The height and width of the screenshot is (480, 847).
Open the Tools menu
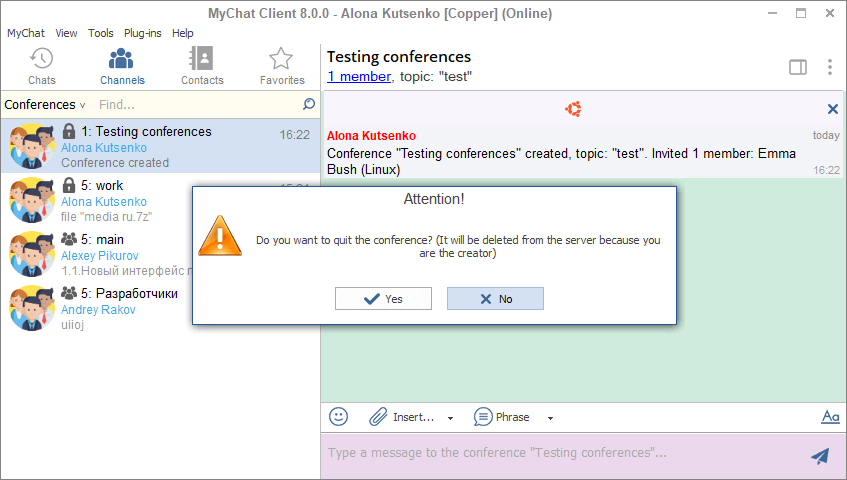[x=100, y=33]
